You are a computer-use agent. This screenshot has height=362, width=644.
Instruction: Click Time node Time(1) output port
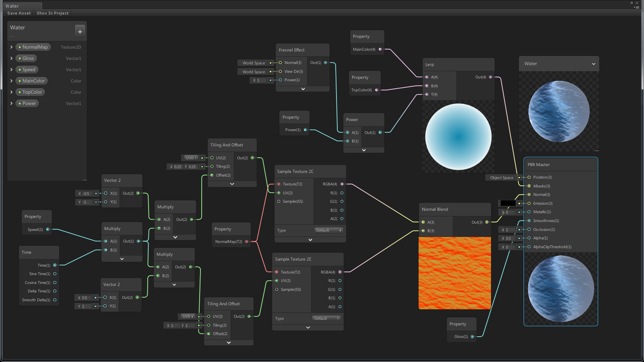coord(55,265)
